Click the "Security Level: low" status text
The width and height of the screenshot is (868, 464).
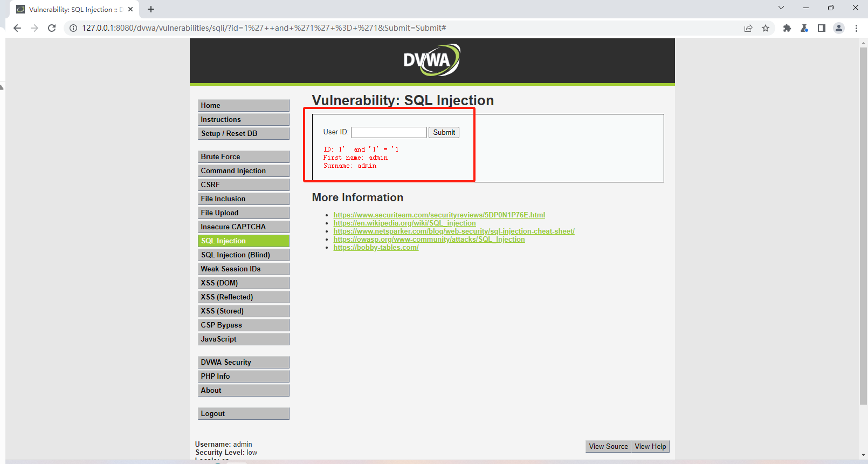pyautogui.click(x=226, y=453)
